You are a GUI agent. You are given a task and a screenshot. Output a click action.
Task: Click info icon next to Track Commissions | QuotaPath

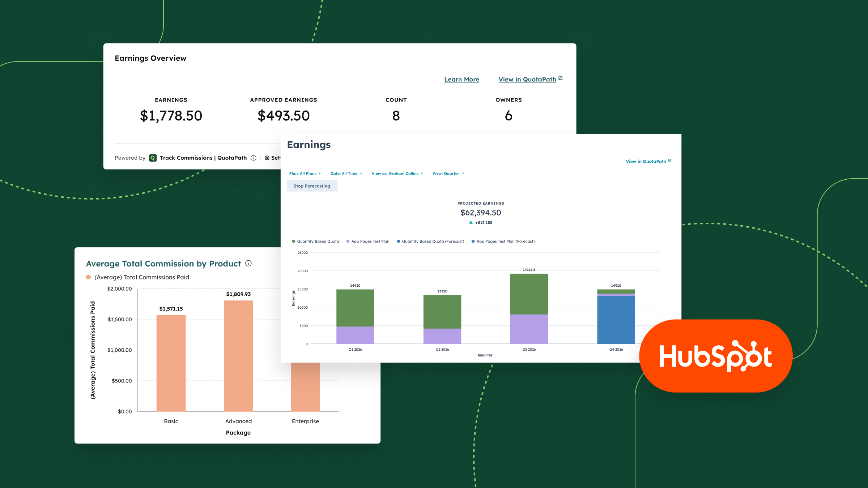coord(254,158)
